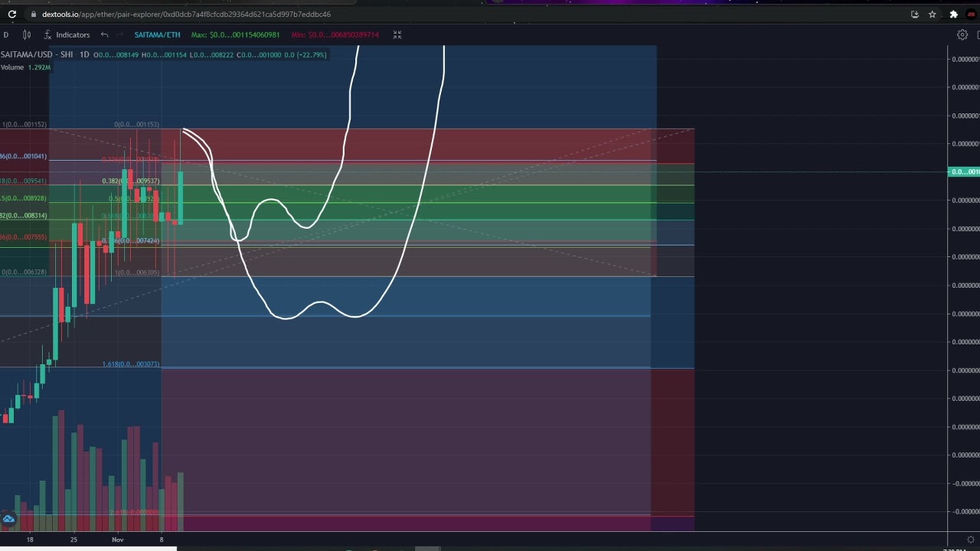View site info via the lock icon
Image resolution: width=980 pixels, height=551 pixels.
coord(33,14)
